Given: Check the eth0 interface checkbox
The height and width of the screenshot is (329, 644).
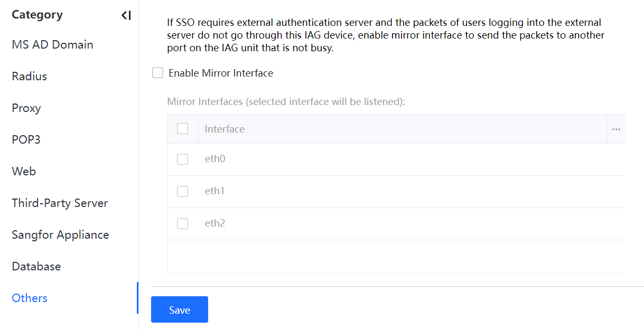Looking at the screenshot, I should click(x=182, y=159).
